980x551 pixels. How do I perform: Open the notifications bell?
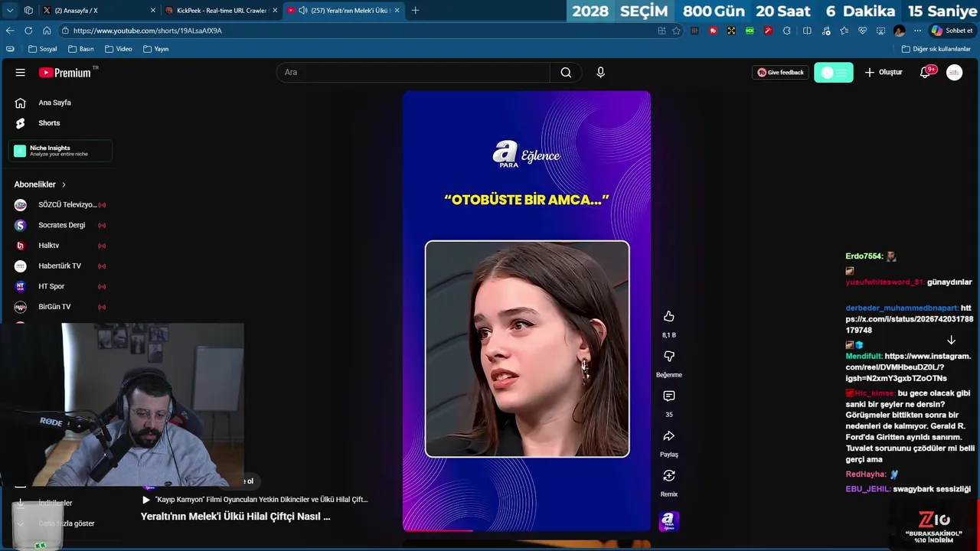click(926, 72)
